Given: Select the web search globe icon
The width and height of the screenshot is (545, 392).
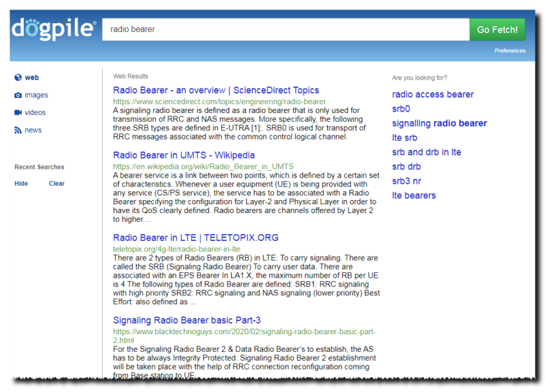Looking at the screenshot, I should pyautogui.click(x=18, y=78).
